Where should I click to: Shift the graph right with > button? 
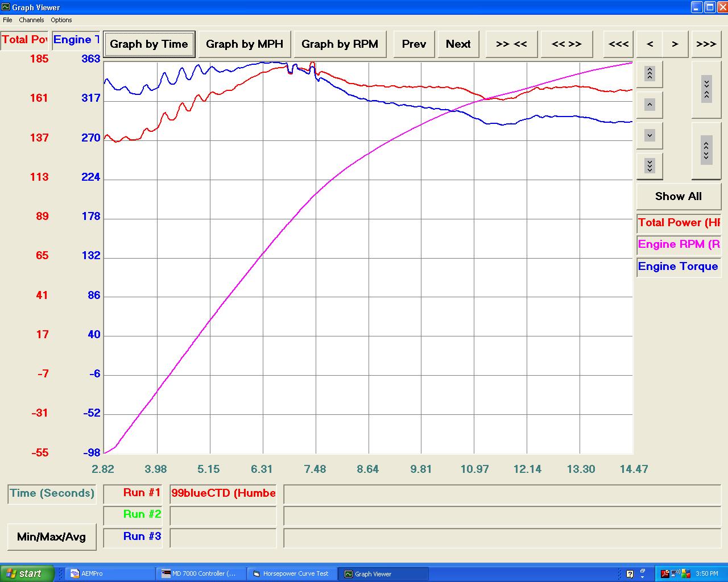pyautogui.click(x=675, y=44)
